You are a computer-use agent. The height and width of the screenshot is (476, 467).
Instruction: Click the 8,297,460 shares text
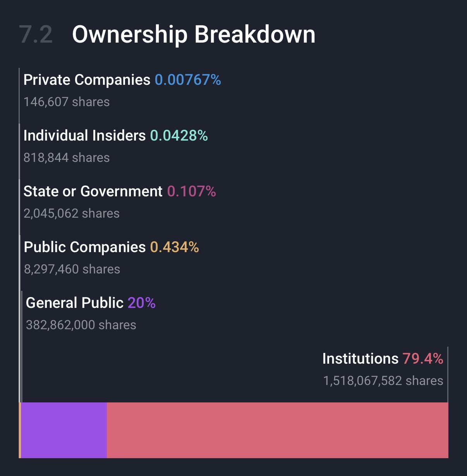tap(72, 269)
